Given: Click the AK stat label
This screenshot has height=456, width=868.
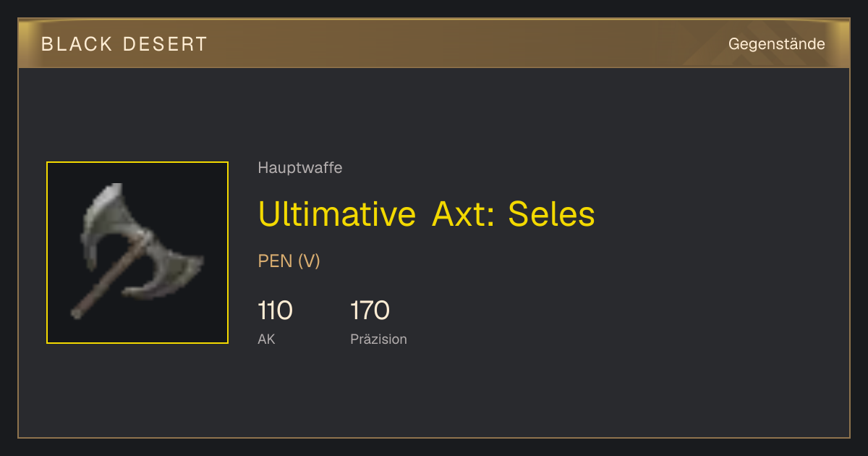Looking at the screenshot, I should point(266,339).
